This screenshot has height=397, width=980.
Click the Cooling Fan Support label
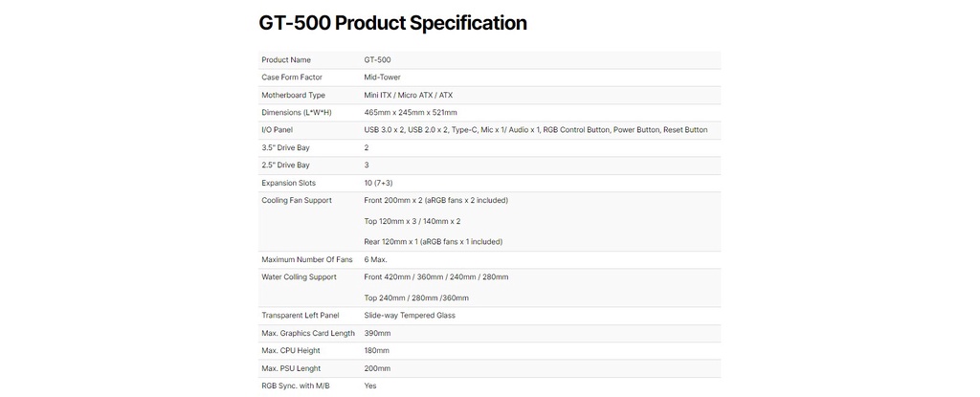(297, 201)
